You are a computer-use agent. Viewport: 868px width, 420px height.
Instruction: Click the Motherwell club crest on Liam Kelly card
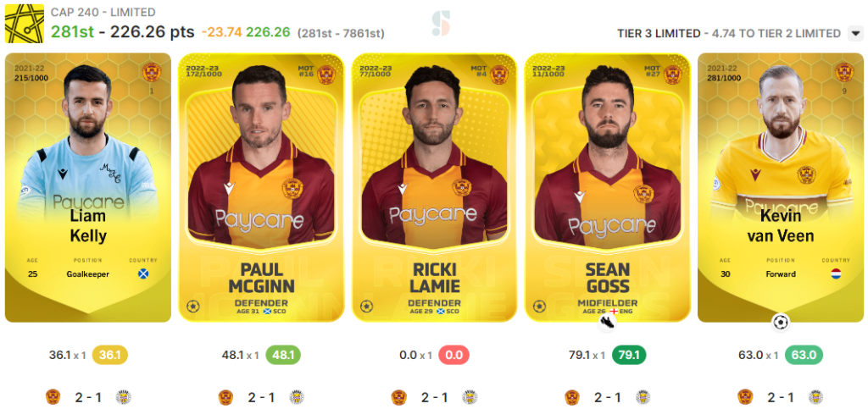tap(151, 72)
